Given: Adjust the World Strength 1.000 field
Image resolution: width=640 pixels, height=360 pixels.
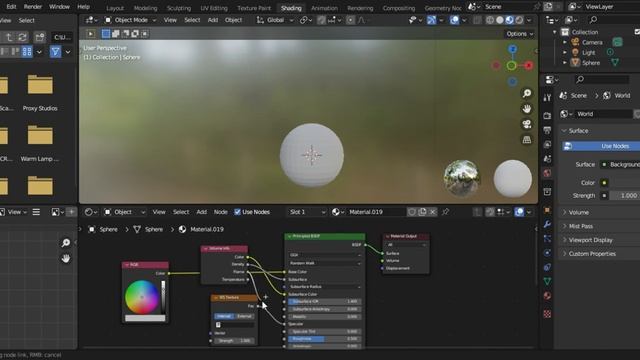Looking at the screenshot, I should [624, 196].
